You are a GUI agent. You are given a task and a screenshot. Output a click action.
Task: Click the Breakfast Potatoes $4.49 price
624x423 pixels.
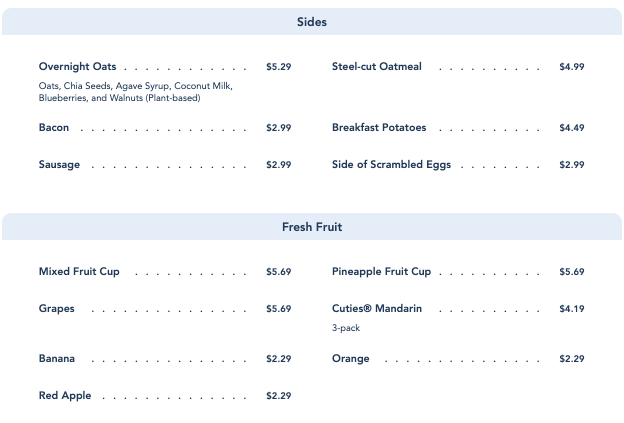pos(571,128)
